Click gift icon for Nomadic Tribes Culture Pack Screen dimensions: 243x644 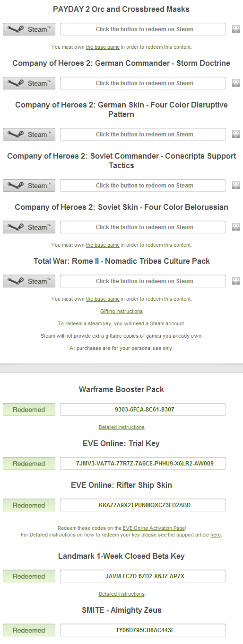point(235,281)
